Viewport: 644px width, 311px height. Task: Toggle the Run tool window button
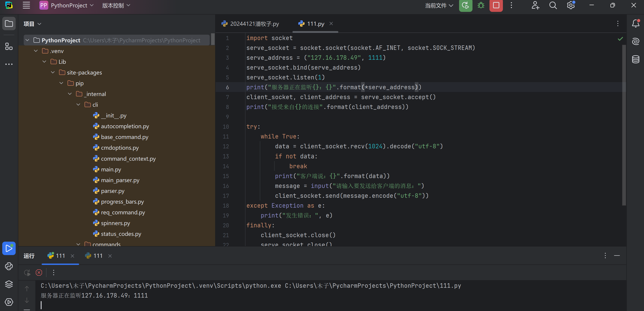point(9,248)
